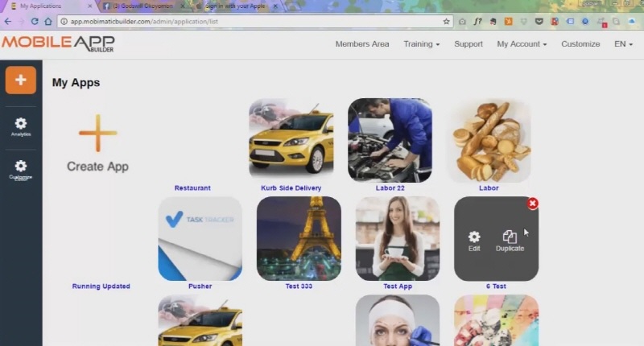
Task: Select the My Applications tab
Action: coord(49,6)
